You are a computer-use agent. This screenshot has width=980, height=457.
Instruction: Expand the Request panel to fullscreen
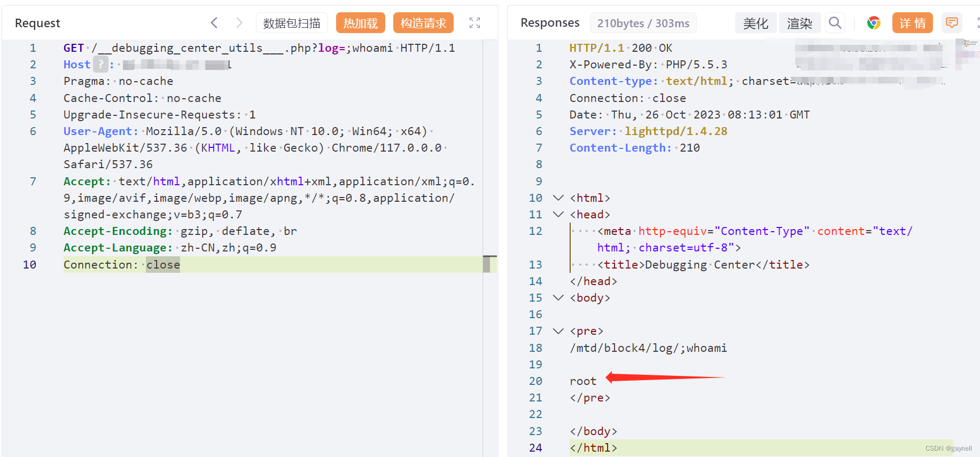475,23
